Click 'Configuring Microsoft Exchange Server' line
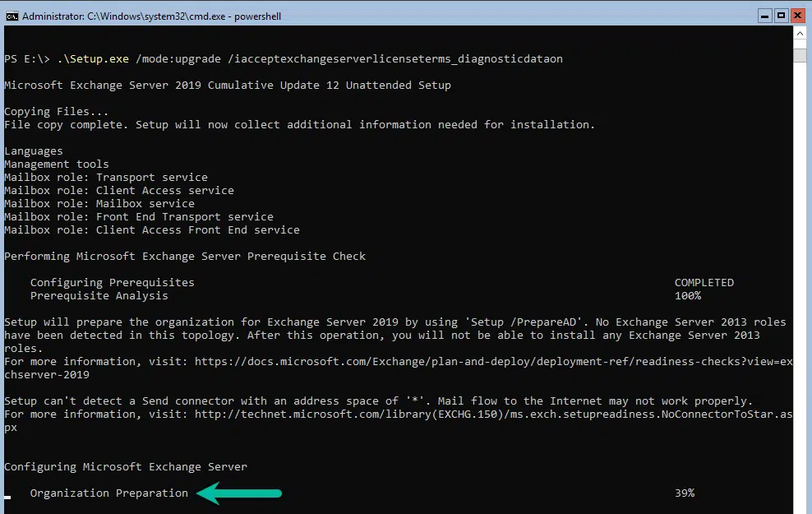 (x=126, y=467)
